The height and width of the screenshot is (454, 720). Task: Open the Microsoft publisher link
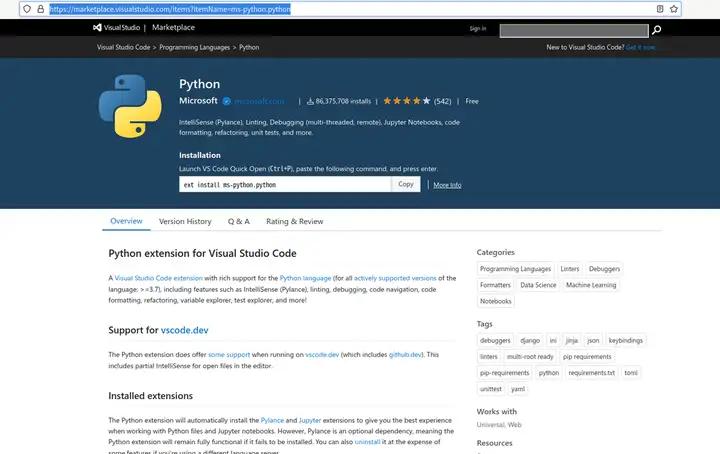[x=198, y=101]
